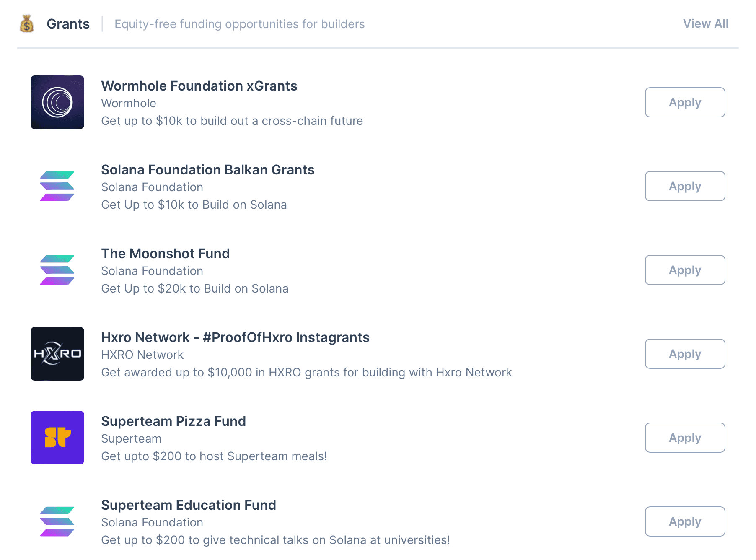Select The Moonshot Fund title
The width and height of the screenshot is (756, 560).
[166, 254]
